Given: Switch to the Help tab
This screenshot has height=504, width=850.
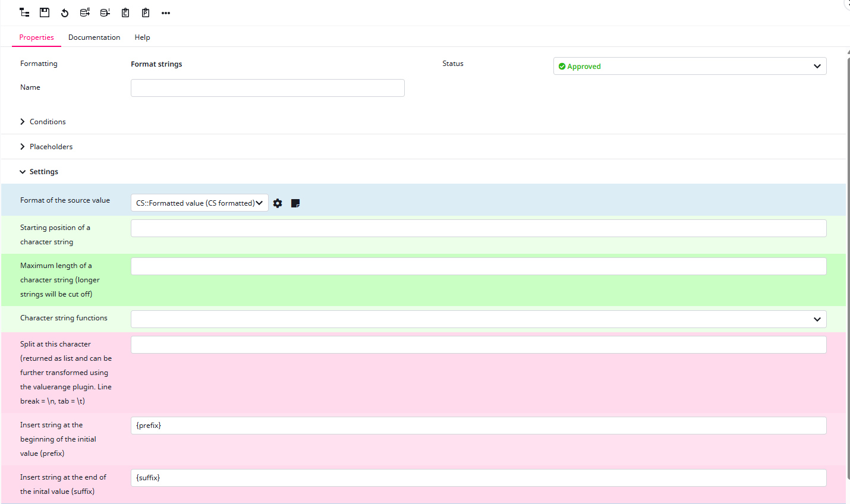Looking at the screenshot, I should (142, 37).
